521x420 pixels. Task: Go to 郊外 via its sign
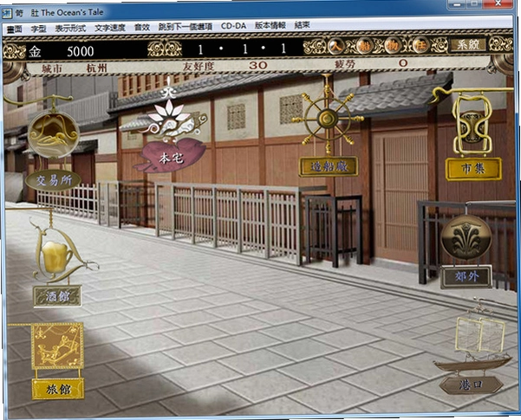pyautogui.click(x=466, y=276)
